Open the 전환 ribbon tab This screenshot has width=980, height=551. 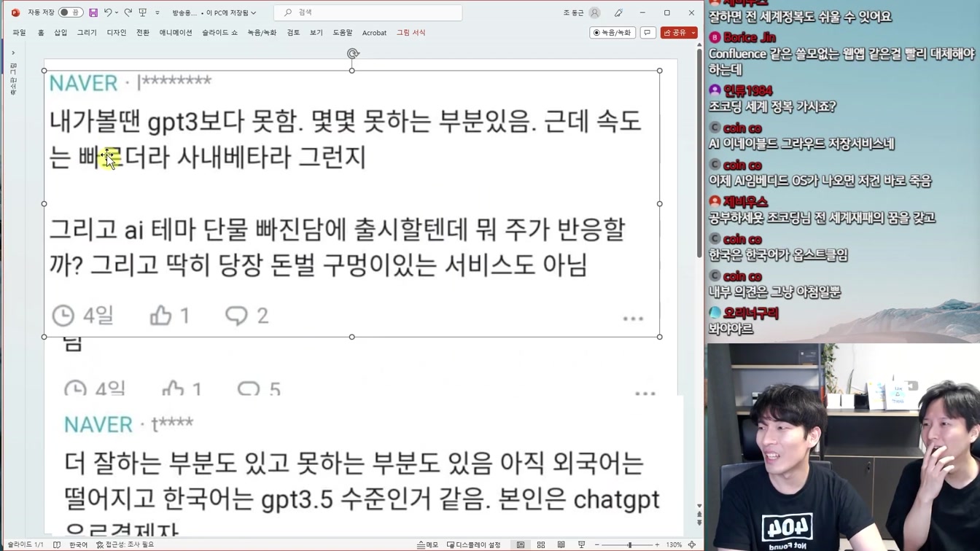coord(143,33)
